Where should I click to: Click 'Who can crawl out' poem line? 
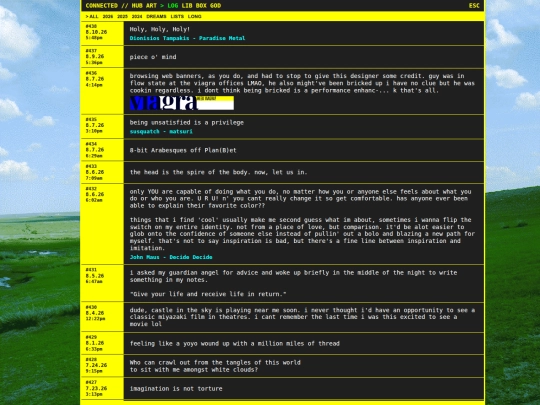pyautogui.click(x=215, y=363)
